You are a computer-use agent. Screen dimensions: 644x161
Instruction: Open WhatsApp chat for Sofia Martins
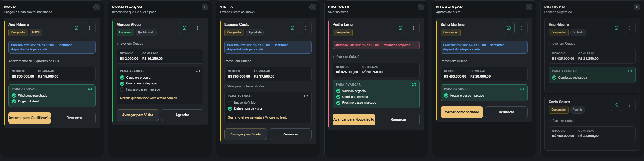pos(509,28)
